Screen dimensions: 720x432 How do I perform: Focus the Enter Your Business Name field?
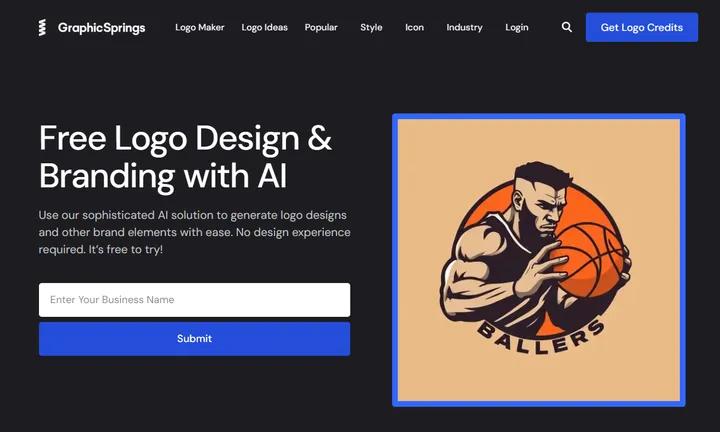click(x=194, y=300)
